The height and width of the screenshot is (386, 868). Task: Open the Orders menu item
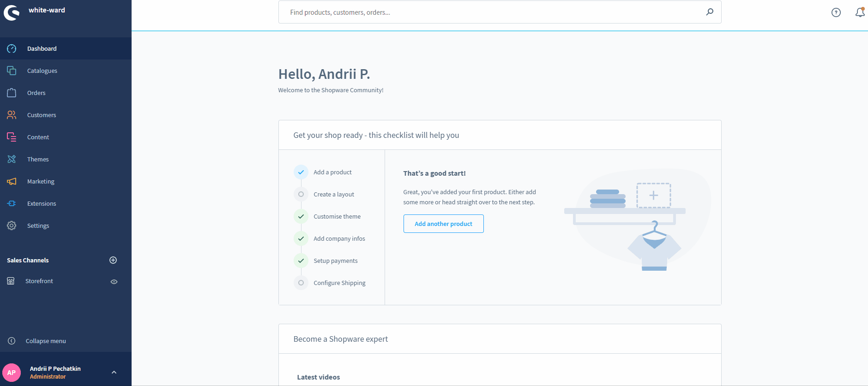(66, 93)
